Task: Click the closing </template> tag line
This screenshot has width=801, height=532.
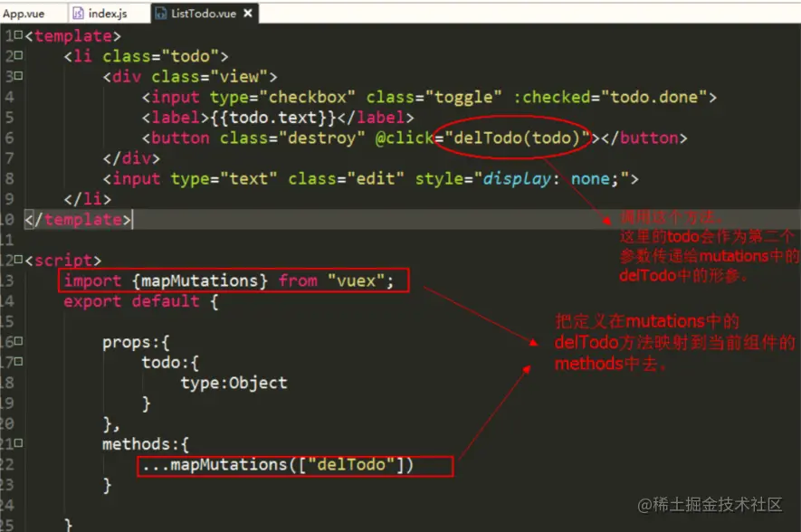Action: click(78, 220)
